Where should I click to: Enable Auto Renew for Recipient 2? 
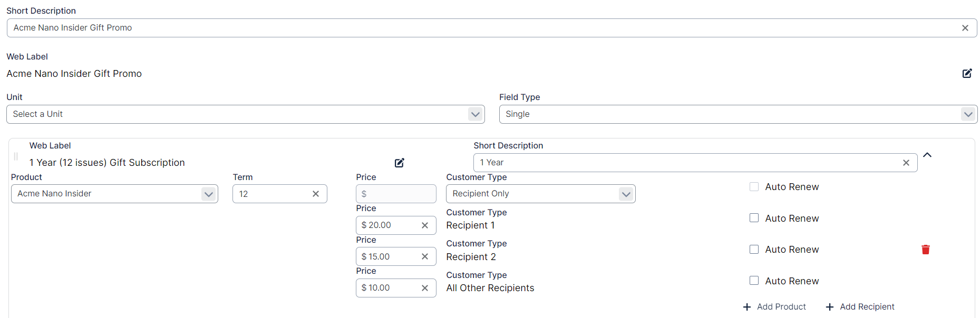(754, 250)
